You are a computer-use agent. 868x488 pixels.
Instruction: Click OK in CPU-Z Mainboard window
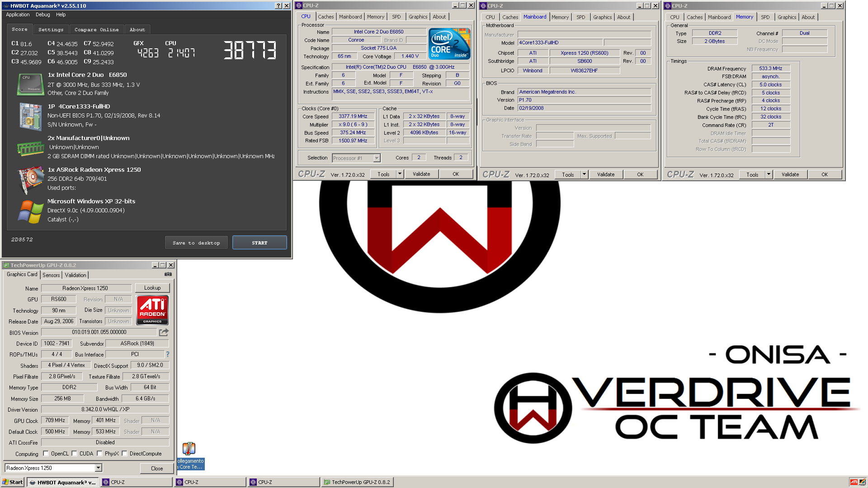[640, 174]
